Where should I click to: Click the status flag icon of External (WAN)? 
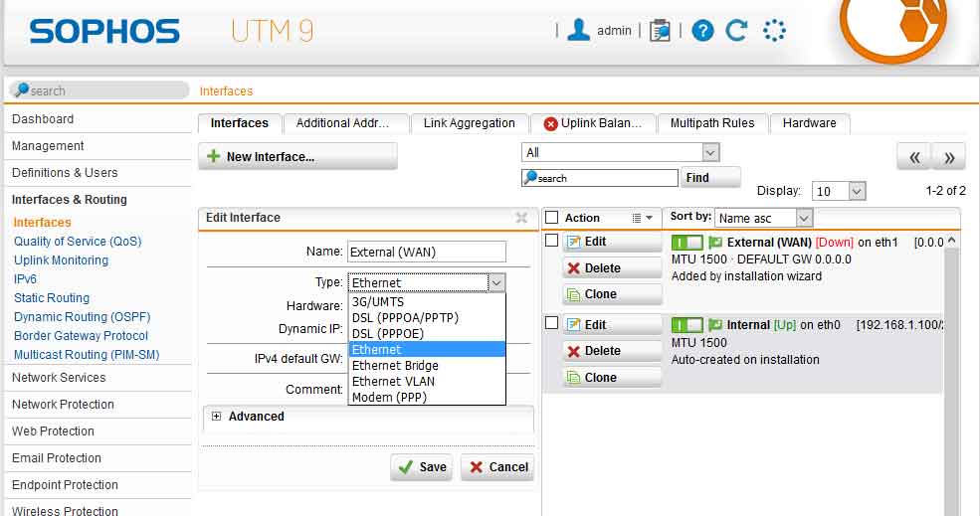pyautogui.click(x=715, y=243)
